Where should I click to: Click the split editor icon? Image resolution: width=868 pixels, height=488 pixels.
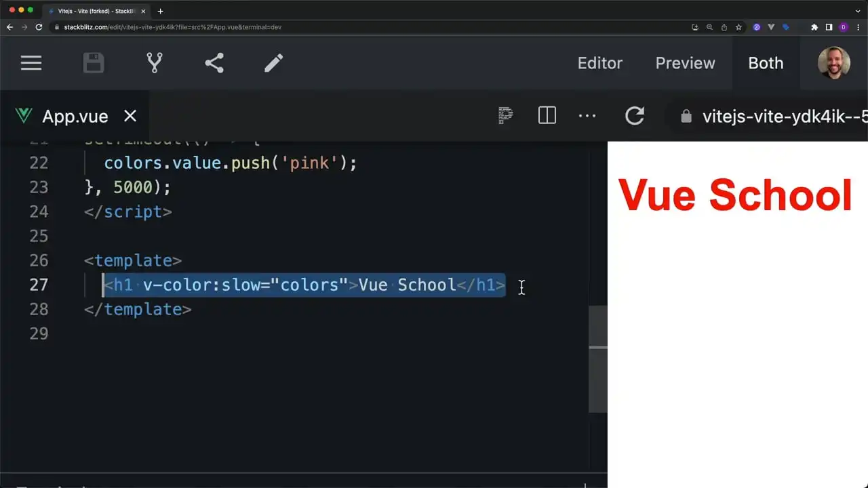(x=547, y=116)
